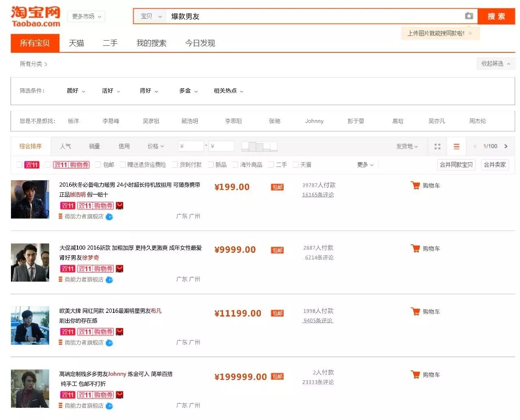520x420 pixels.
Task: Click 合并同款宝贝 button
Action: pyautogui.click(x=456, y=165)
